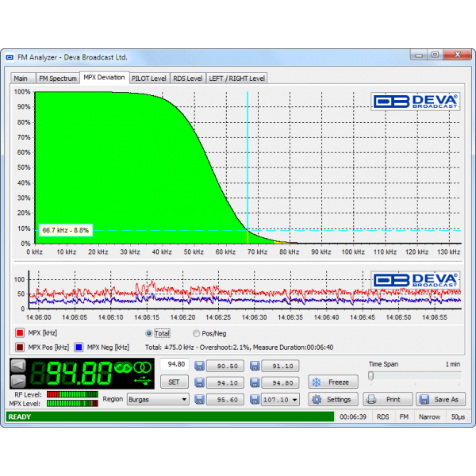476x476 pixels.
Task: Click the FM status bar entry
Action: (x=404, y=416)
